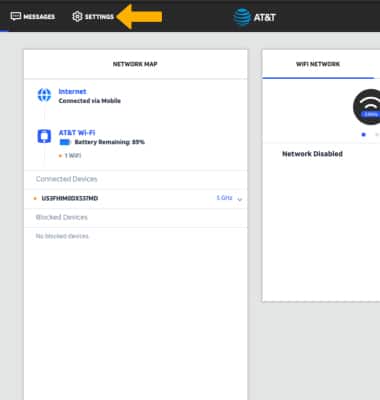This screenshot has width=380, height=400.
Task: Select the Internet globe icon
Action: point(44,95)
